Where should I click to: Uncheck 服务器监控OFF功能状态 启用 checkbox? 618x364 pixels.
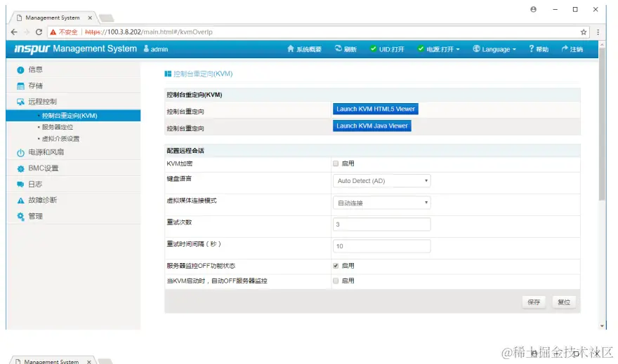pos(336,266)
